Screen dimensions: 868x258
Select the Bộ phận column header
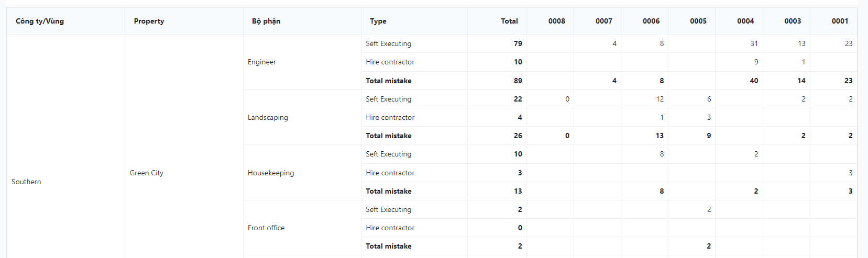click(266, 21)
